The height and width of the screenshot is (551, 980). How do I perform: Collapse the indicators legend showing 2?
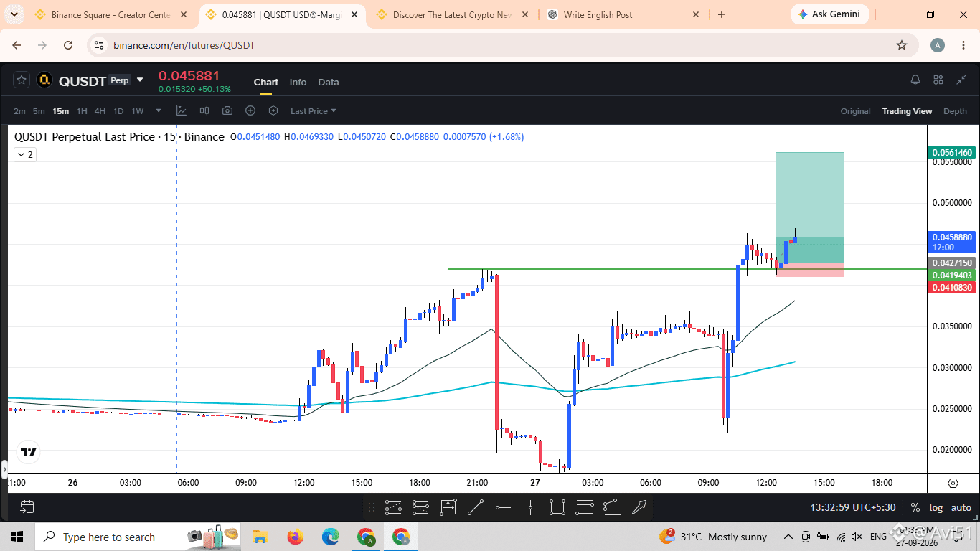point(25,154)
